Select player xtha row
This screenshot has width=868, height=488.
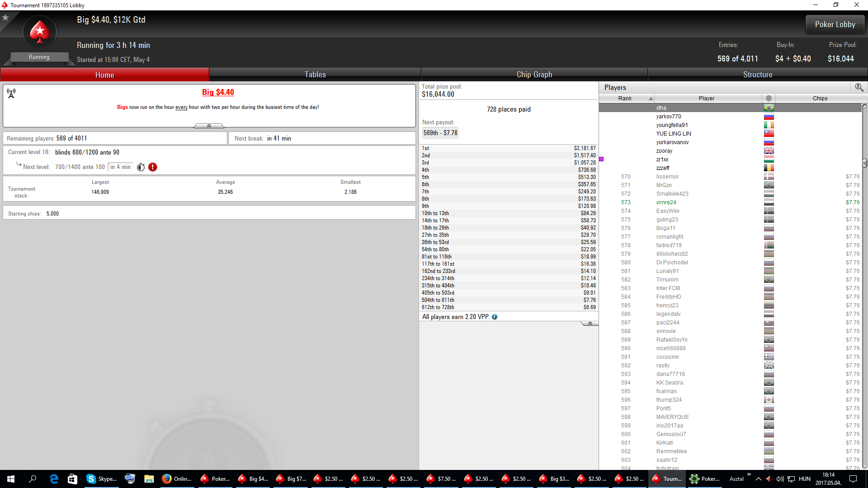(730, 108)
